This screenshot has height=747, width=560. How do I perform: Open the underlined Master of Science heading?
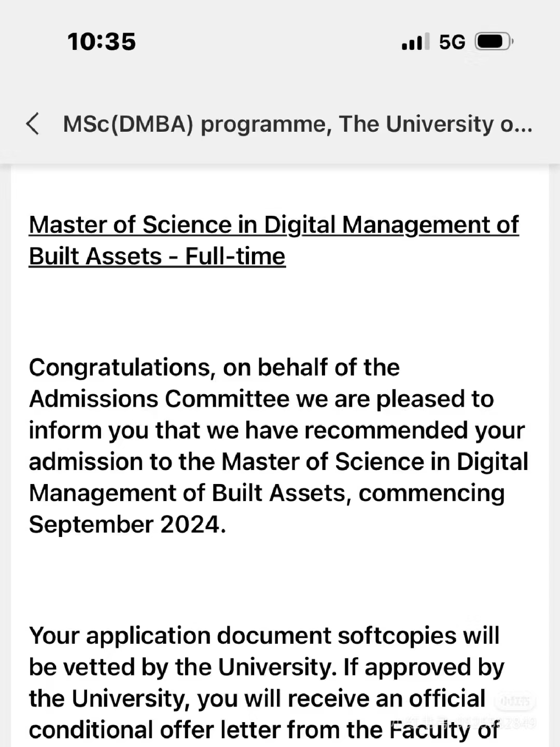(273, 225)
